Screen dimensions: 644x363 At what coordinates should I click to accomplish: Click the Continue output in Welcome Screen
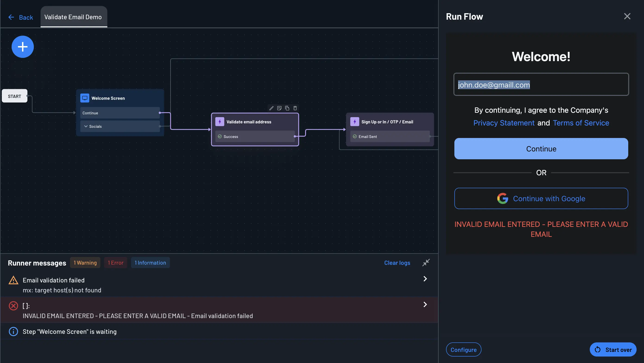(x=120, y=113)
